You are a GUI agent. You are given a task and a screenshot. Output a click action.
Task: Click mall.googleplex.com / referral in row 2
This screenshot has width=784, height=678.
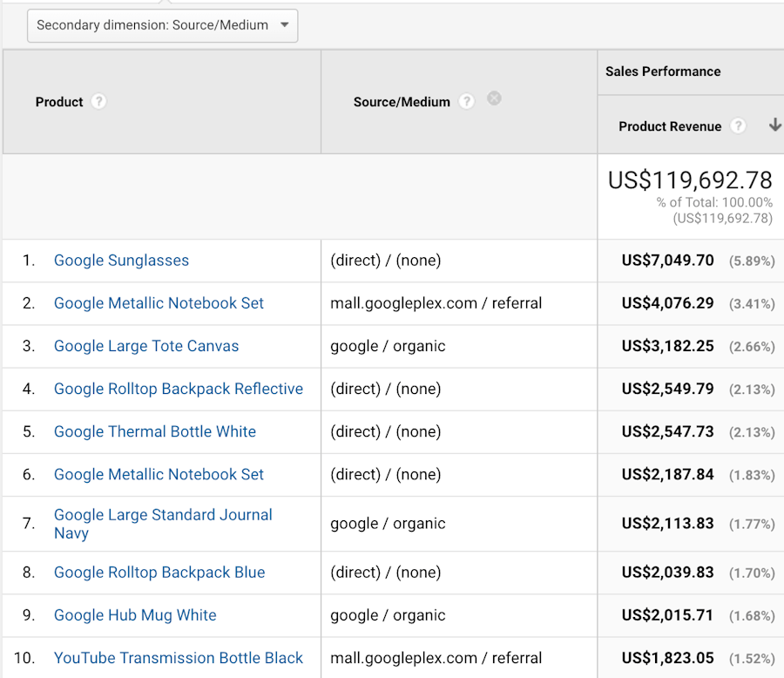coord(436,303)
